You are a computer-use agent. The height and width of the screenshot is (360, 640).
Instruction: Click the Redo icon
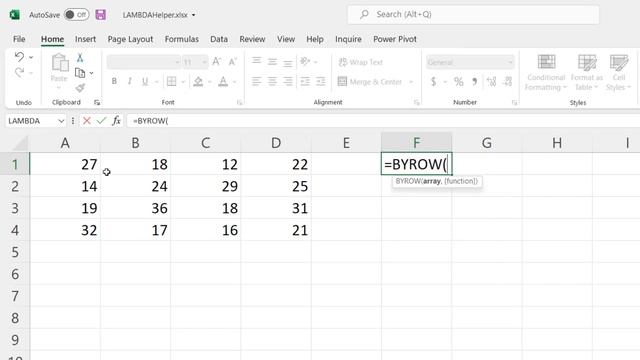[x=19, y=73]
